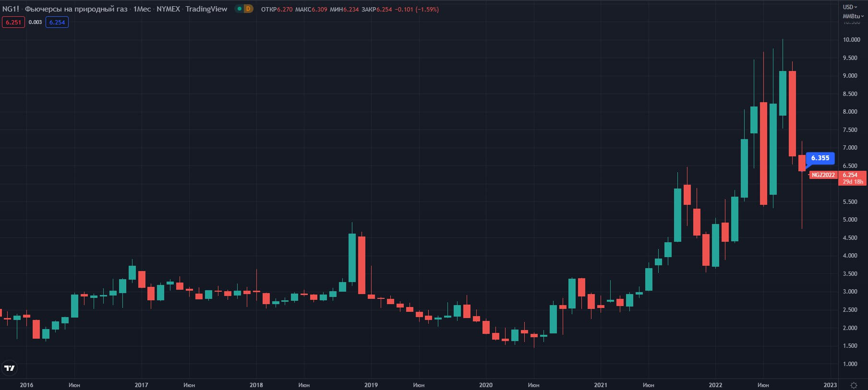Open the USD currency dropdown

(x=850, y=7)
